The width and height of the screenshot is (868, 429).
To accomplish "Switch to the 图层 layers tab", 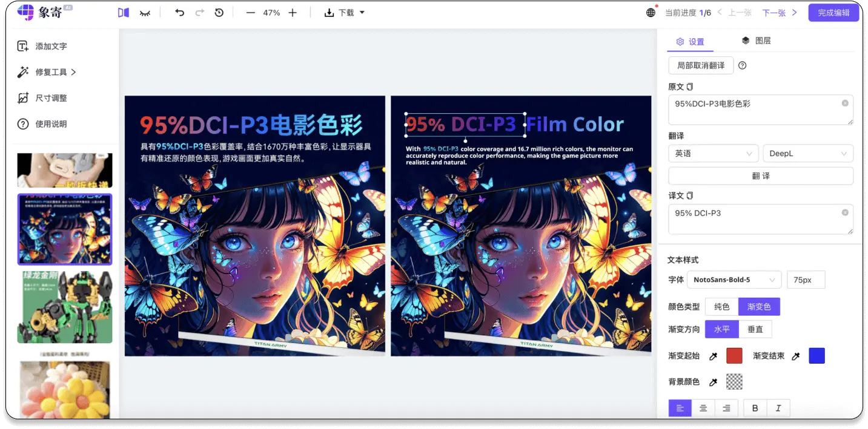I will [x=756, y=41].
